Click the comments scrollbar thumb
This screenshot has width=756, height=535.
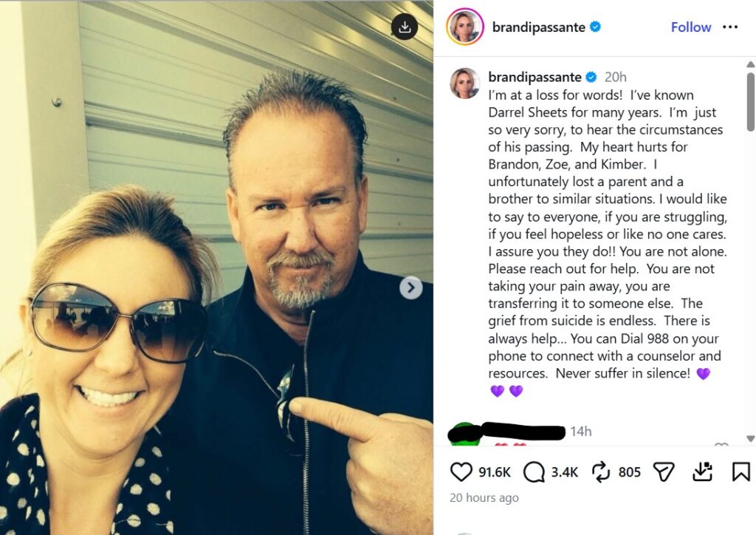750,102
